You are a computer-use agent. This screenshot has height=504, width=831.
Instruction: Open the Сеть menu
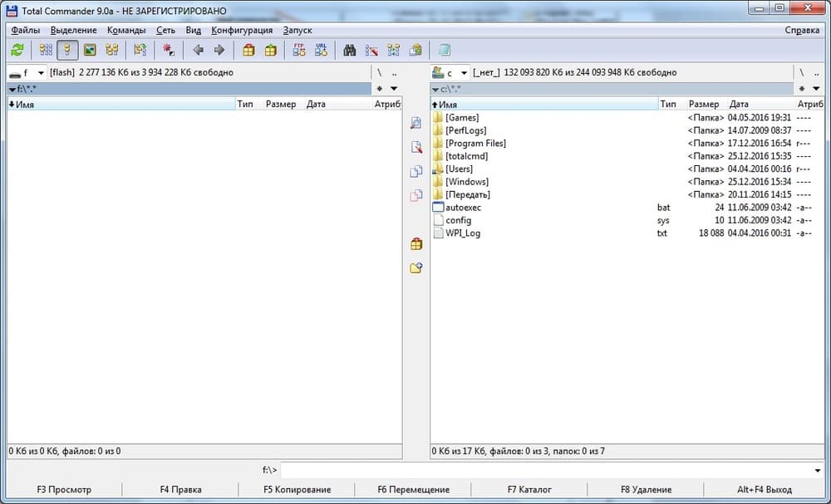click(x=166, y=30)
